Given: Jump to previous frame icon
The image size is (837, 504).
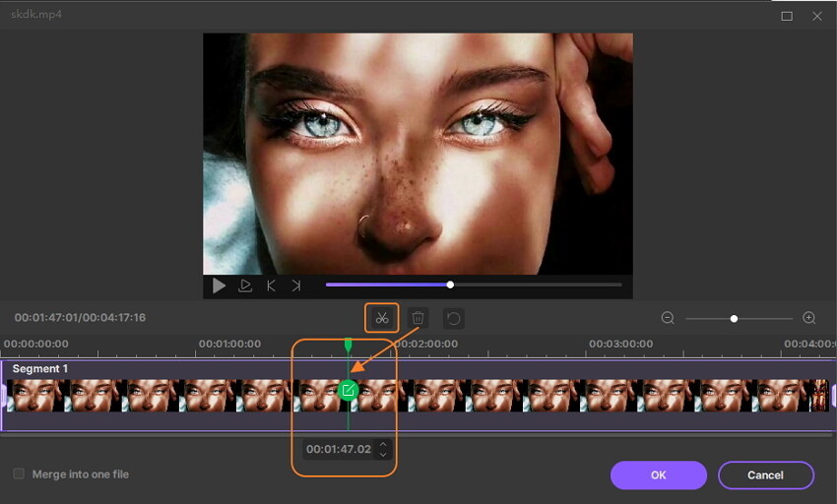Looking at the screenshot, I should pyautogui.click(x=272, y=285).
